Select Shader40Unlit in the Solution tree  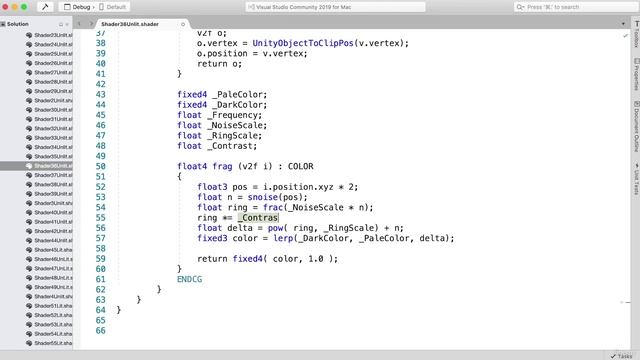(x=53, y=213)
